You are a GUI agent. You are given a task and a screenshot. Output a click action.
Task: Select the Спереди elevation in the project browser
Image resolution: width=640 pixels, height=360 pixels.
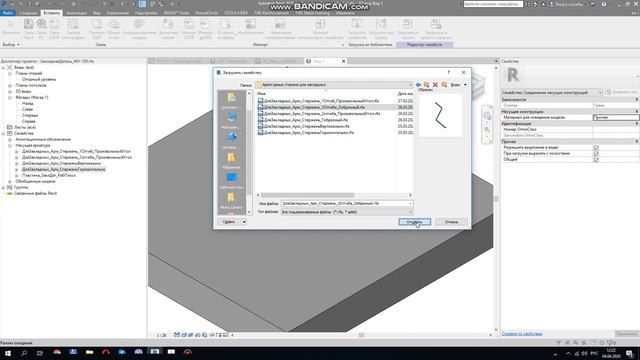pos(30,115)
